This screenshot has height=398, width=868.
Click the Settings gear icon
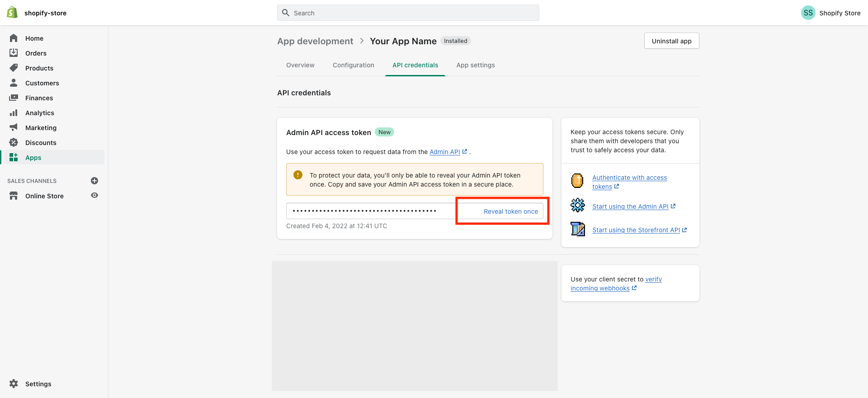pyautogui.click(x=14, y=384)
